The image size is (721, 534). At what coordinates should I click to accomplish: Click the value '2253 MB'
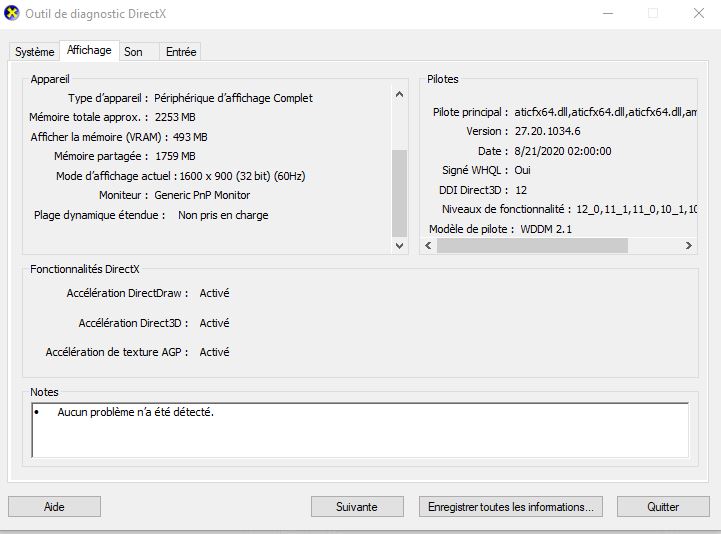[x=175, y=117]
